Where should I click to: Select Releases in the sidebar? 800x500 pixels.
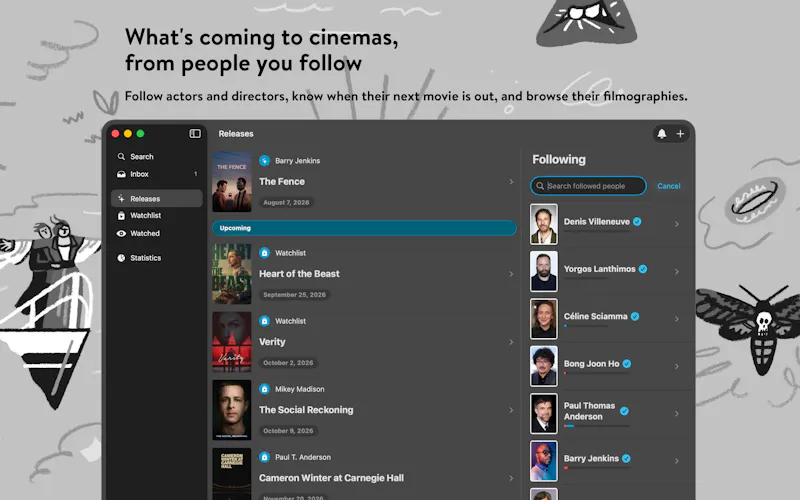pos(157,198)
